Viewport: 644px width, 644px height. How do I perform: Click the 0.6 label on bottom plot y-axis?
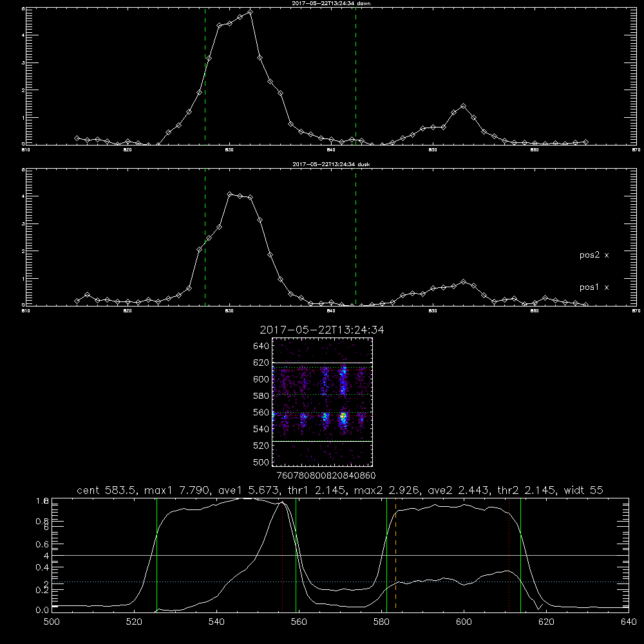(x=43, y=544)
